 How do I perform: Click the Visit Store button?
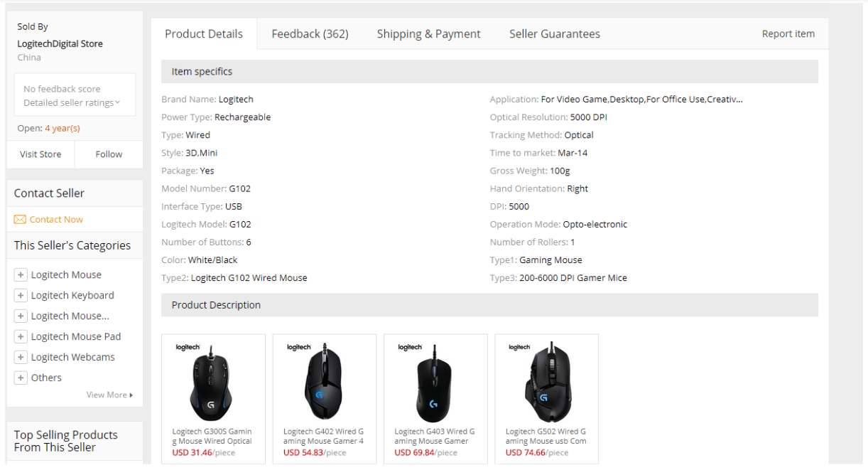point(40,154)
